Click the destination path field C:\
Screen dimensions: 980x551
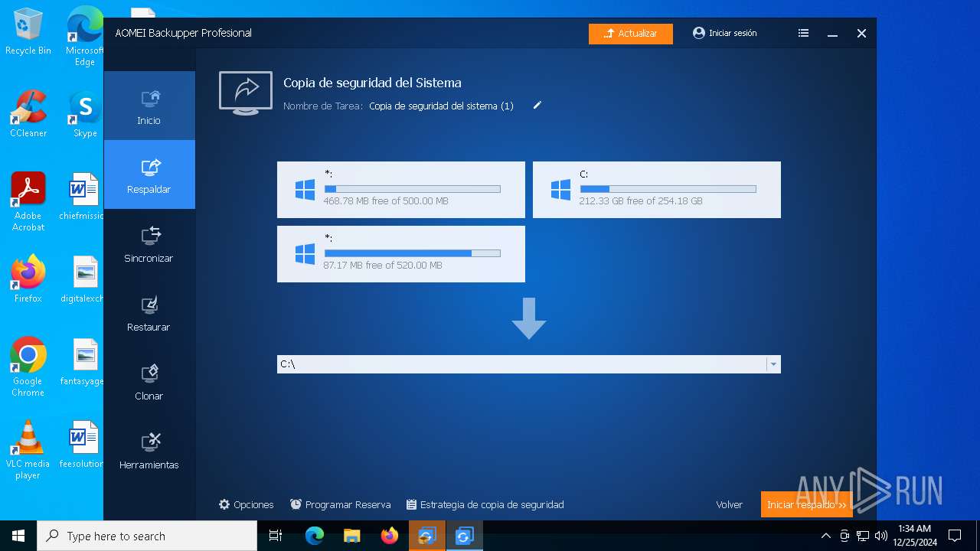coord(521,364)
